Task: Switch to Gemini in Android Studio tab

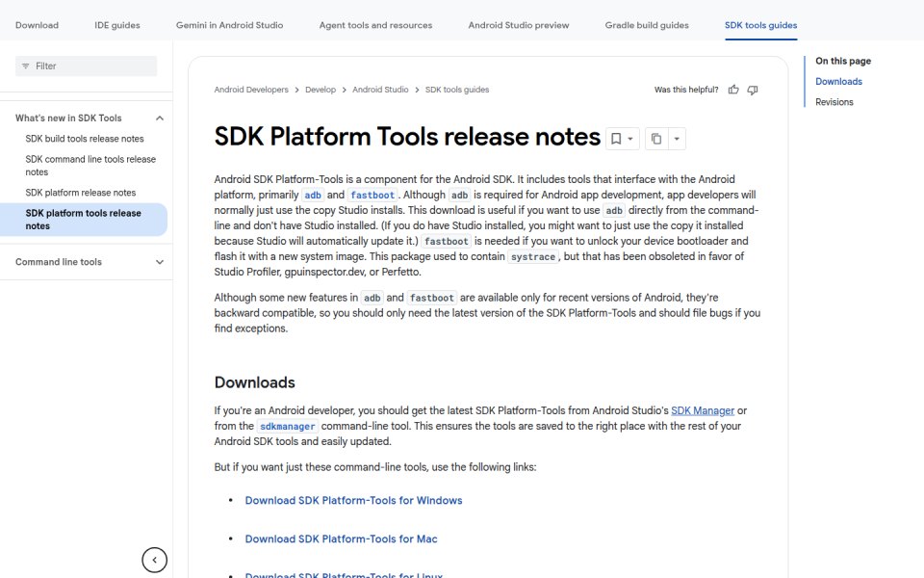Action: (229, 25)
